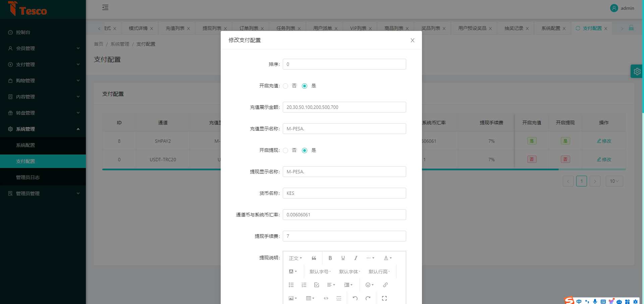Open the background color picker
Viewport: 644px width, 304px height.
pos(293,271)
